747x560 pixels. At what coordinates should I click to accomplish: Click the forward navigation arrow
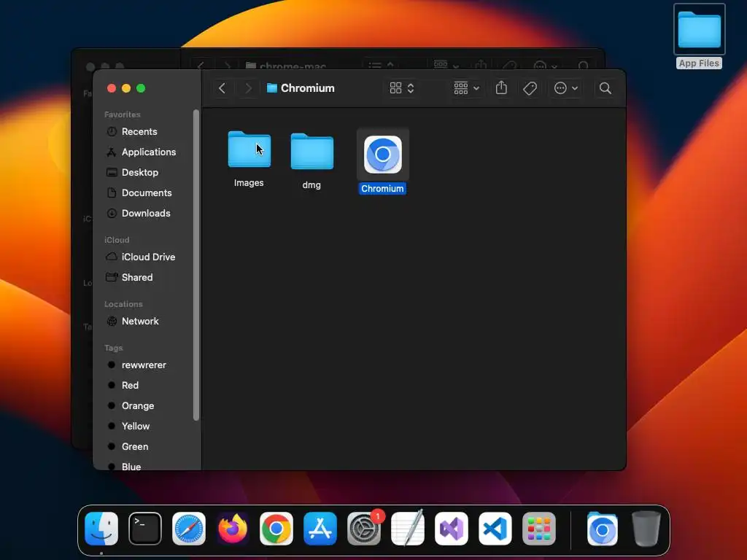248,88
